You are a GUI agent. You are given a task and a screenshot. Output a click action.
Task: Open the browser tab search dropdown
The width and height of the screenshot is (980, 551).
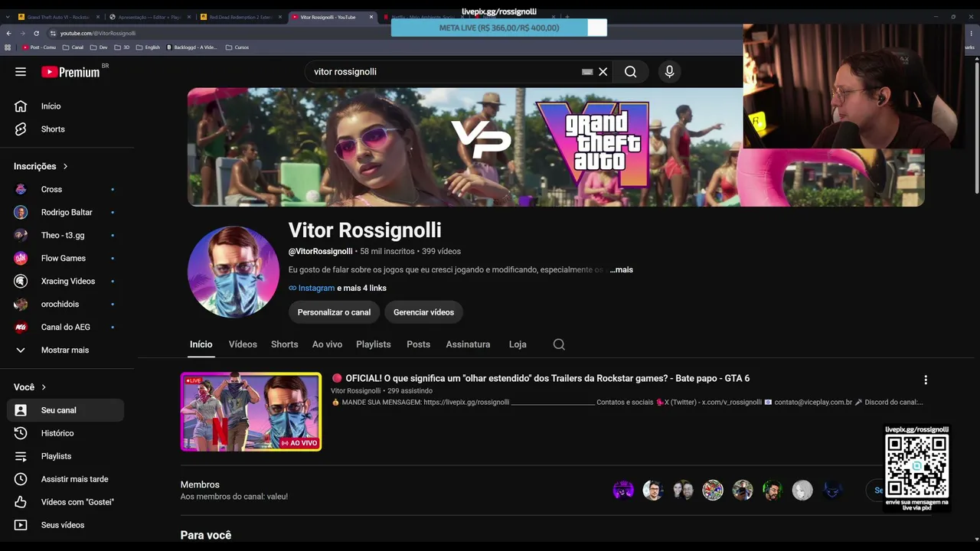[x=8, y=16]
